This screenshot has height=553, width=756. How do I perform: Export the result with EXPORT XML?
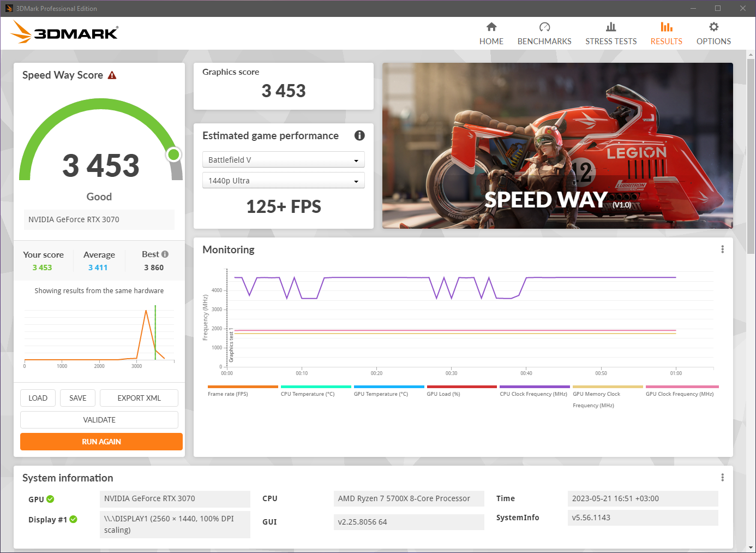coord(139,398)
